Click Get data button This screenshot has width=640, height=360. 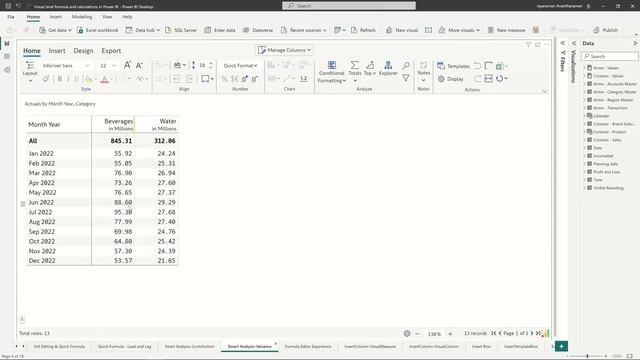[x=55, y=30]
